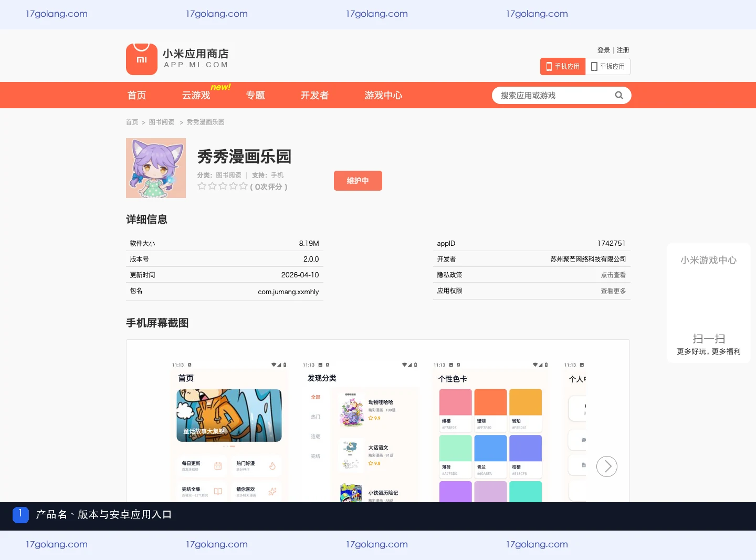Open the 秀秀漫画乐园 app icon
This screenshot has width=756, height=560.
pyautogui.click(x=156, y=168)
